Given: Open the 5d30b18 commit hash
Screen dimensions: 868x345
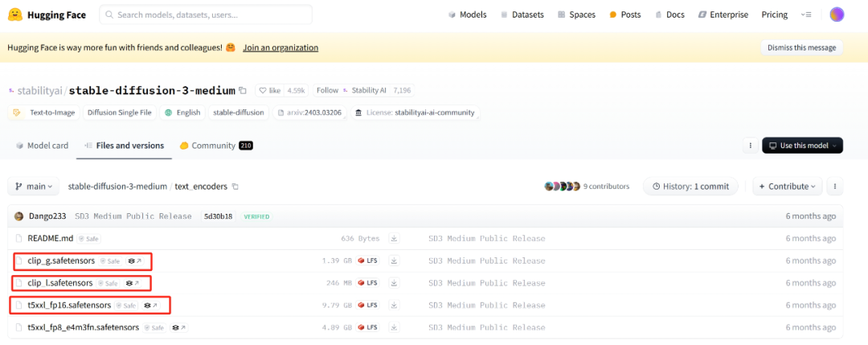Looking at the screenshot, I should click(217, 216).
